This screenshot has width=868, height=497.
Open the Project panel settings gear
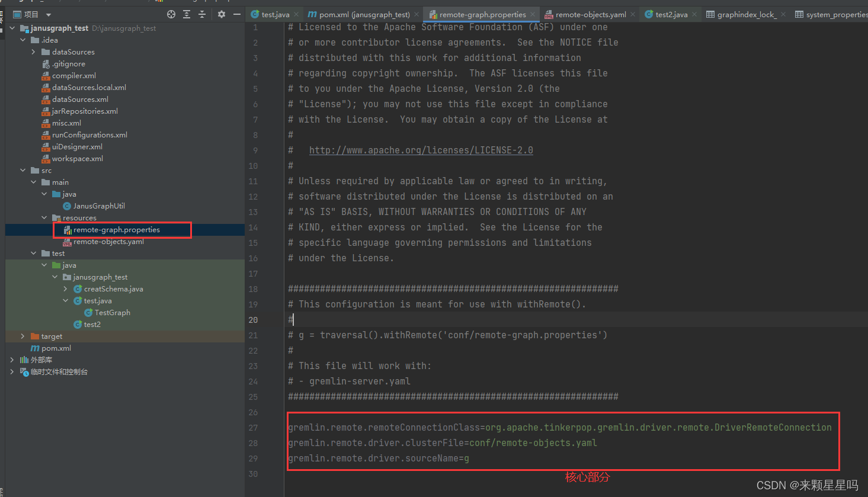(x=222, y=14)
